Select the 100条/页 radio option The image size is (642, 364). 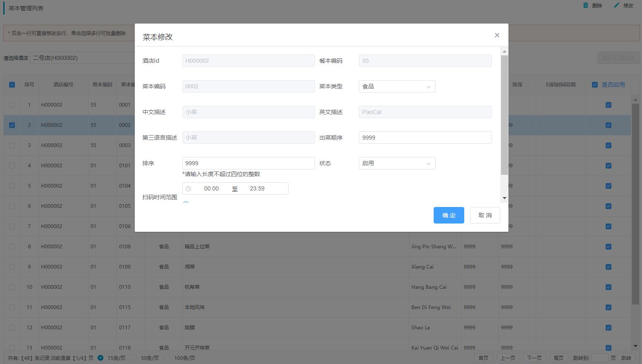(x=167, y=358)
